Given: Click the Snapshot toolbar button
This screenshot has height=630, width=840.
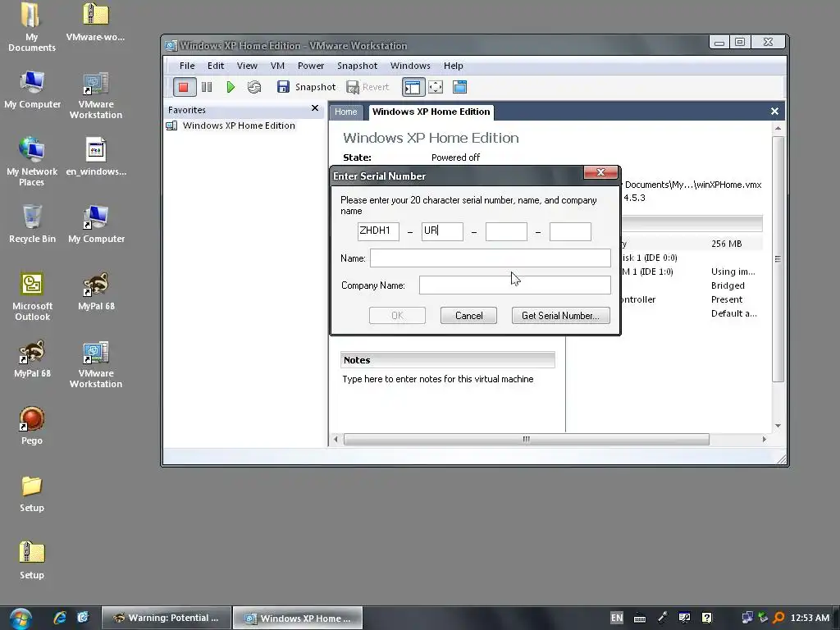Looking at the screenshot, I should [x=307, y=87].
